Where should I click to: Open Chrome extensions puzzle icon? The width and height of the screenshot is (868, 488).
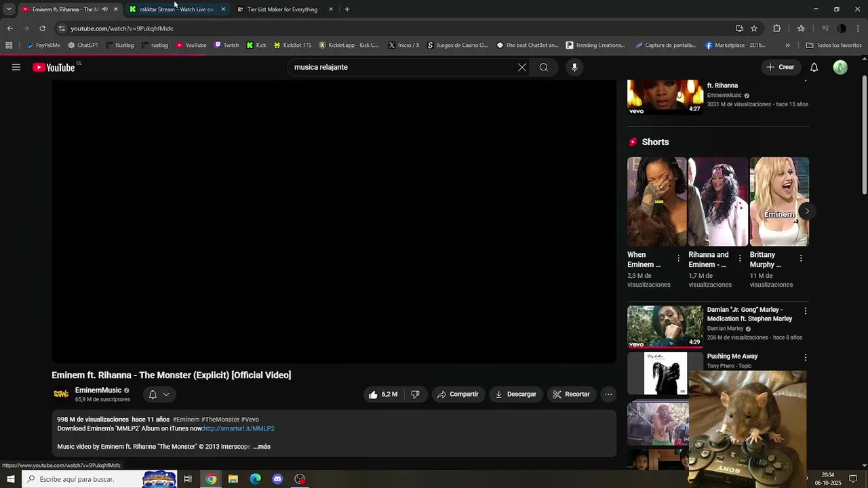(777, 28)
